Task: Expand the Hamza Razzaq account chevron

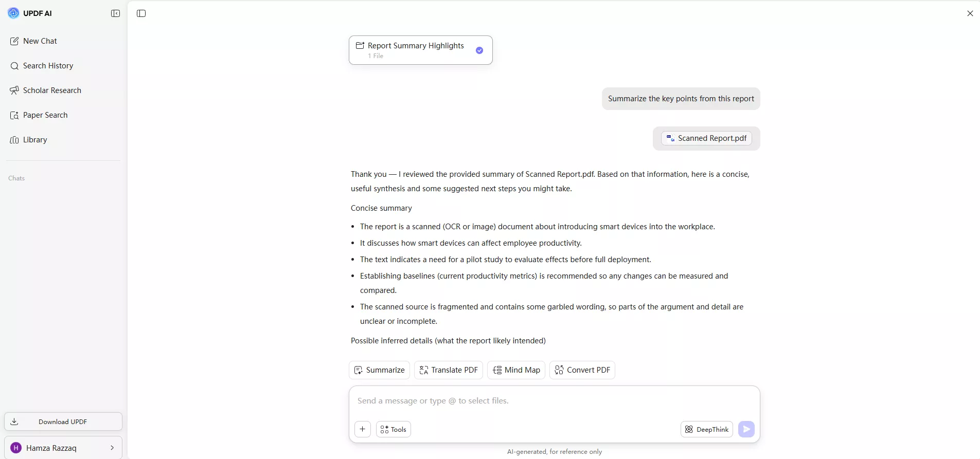Action: 112,448
